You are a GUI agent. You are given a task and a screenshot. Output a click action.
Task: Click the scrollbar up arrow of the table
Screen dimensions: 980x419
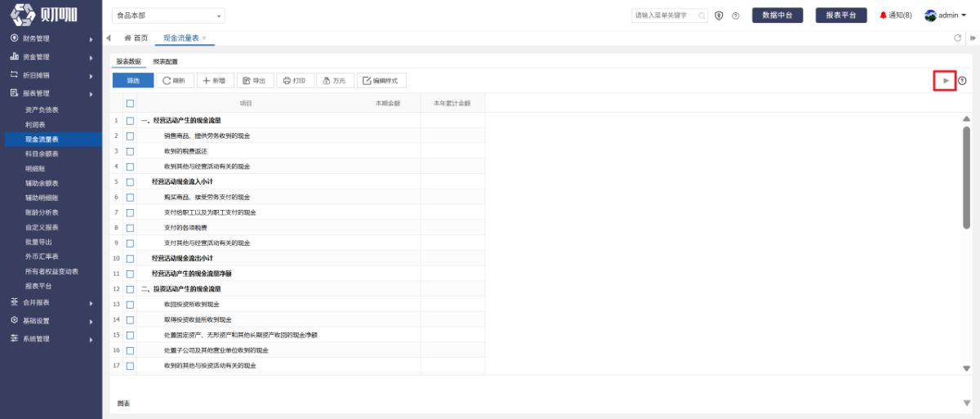pos(967,118)
